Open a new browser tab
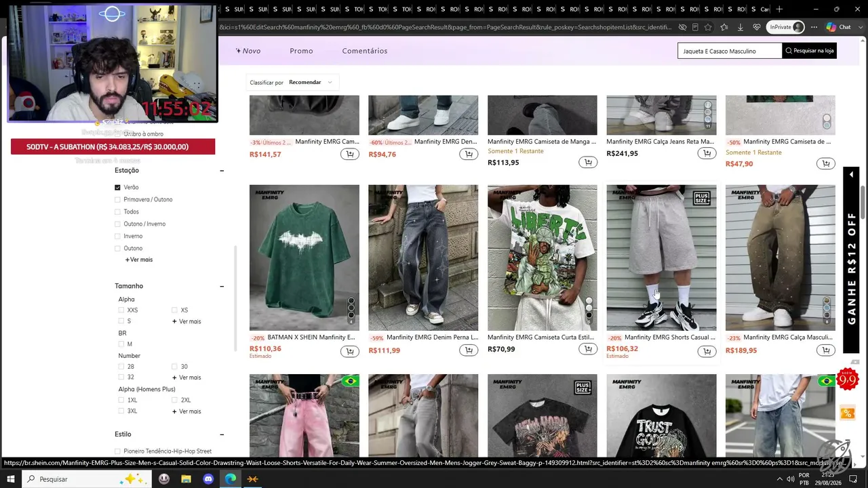The height and width of the screenshot is (488, 868). click(779, 9)
